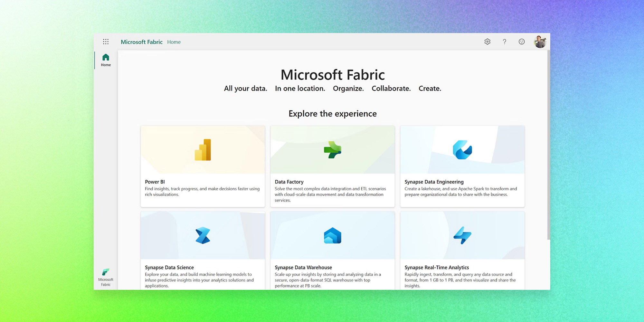644x322 pixels.
Task: Click the Synapse Data Warehouse house icon
Action: click(x=333, y=235)
